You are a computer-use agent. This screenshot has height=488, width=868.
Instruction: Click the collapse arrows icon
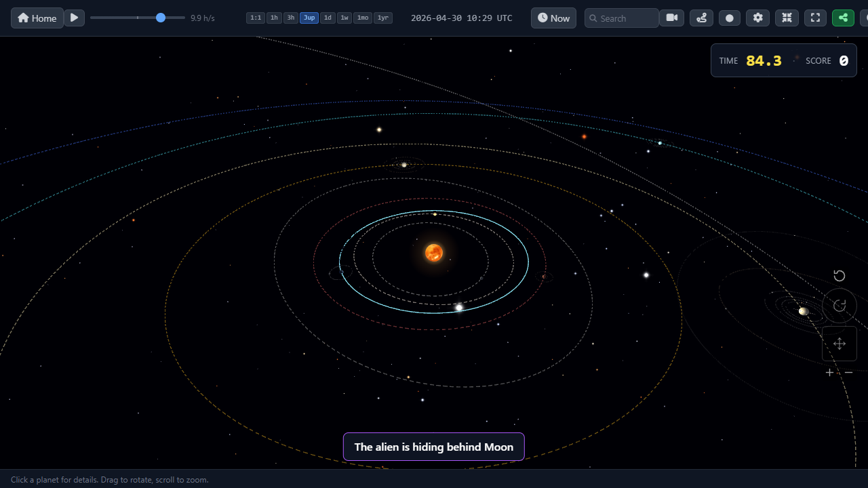click(787, 18)
